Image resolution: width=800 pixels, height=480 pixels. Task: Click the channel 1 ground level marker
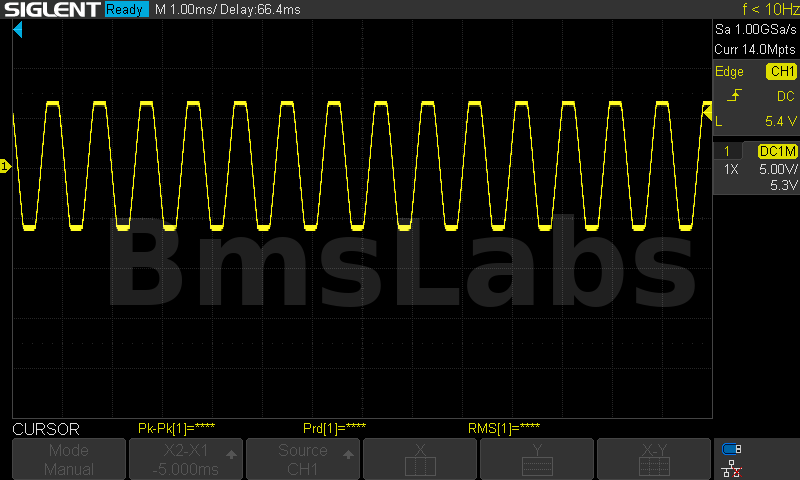[5, 166]
